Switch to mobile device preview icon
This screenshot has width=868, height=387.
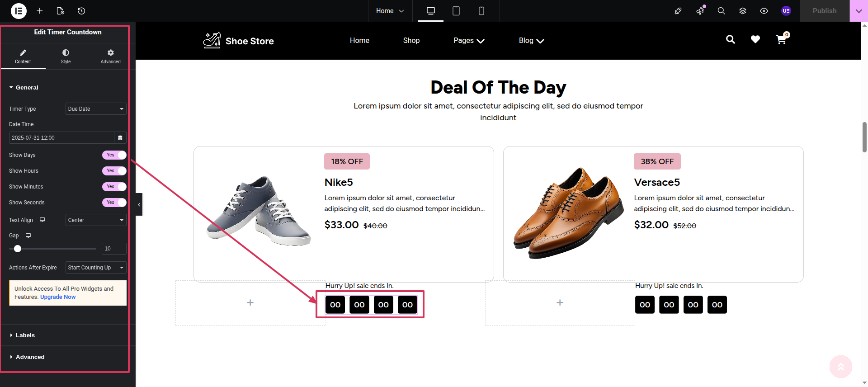[x=481, y=11]
